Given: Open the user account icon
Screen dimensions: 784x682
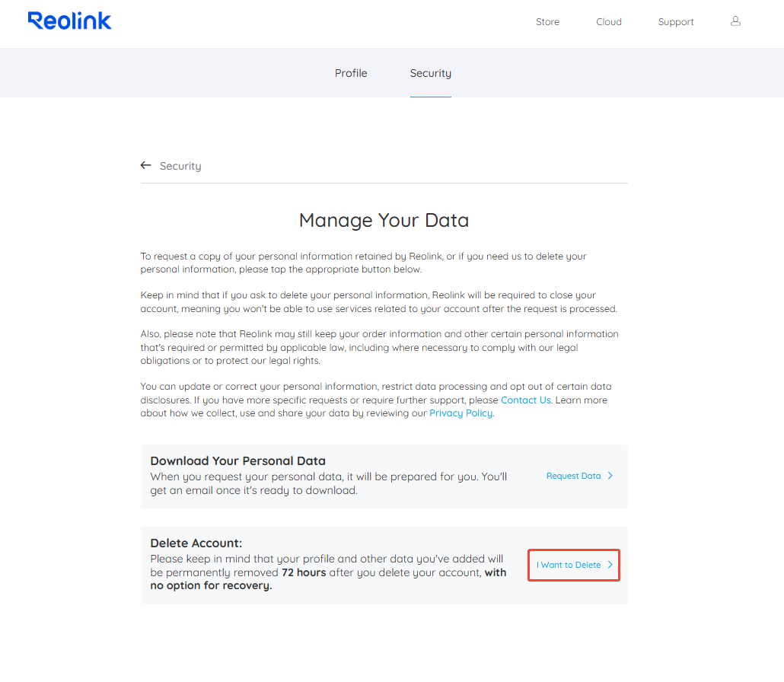Looking at the screenshot, I should click(x=735, y=21).
